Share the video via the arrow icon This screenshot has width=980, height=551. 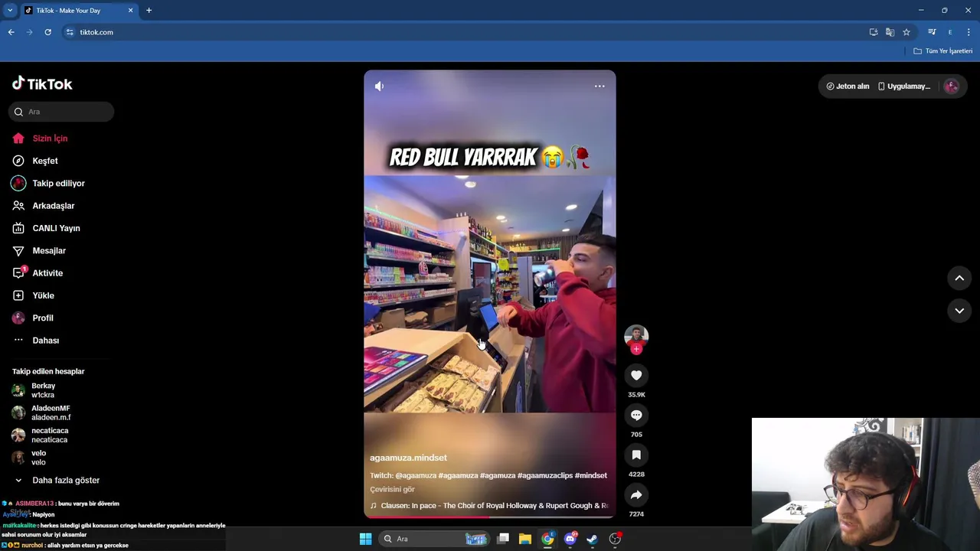tap(636, 494)
